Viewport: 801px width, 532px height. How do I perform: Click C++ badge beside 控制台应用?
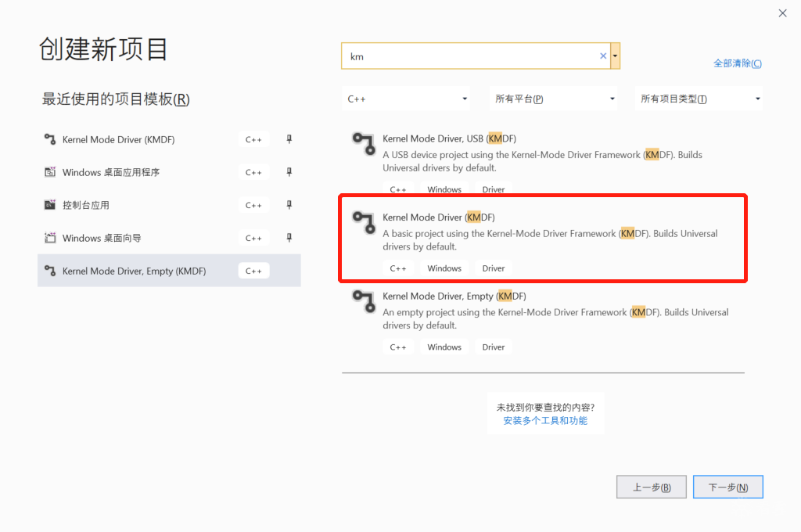[253, 205]
